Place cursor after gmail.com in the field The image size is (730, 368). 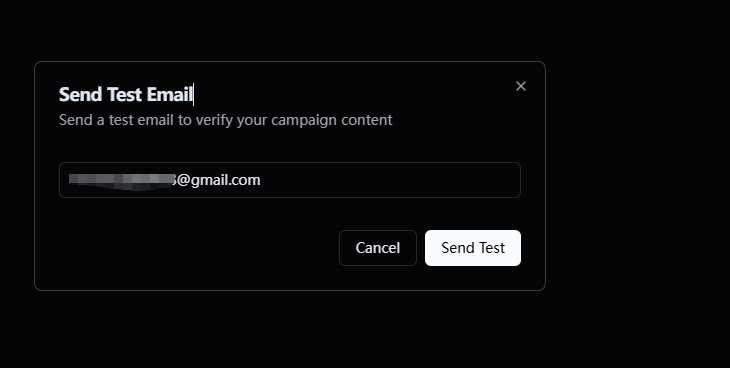pos(261,180)
